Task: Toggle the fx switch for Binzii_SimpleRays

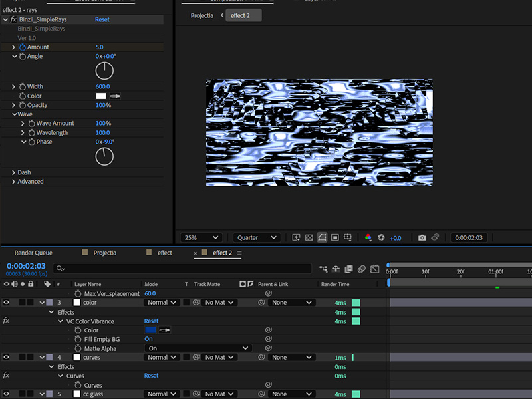Action: click(13, 20)
